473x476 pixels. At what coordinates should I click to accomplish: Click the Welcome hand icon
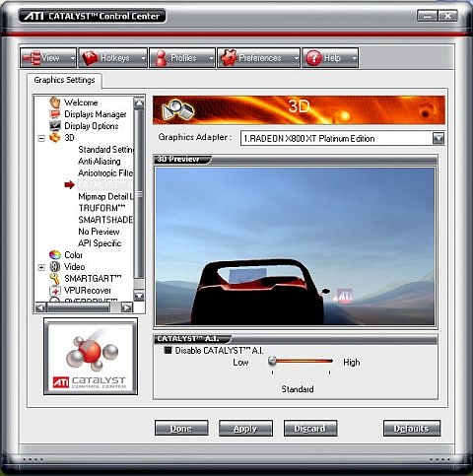55,102
